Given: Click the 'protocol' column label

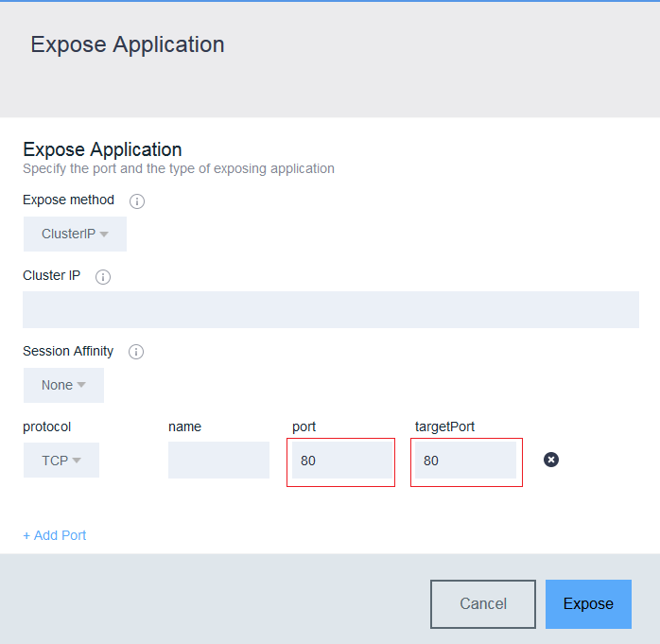Looking at the screenshot, I should (46, 426).
